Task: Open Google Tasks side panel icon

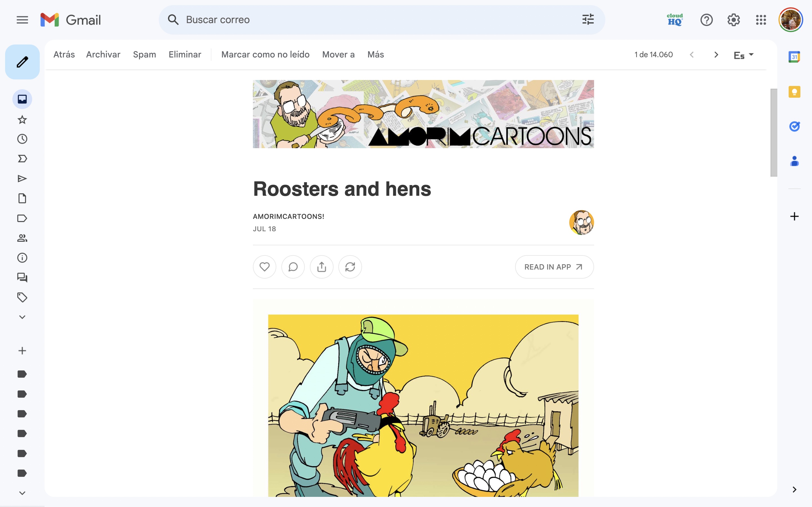Action: click(794, 126)
